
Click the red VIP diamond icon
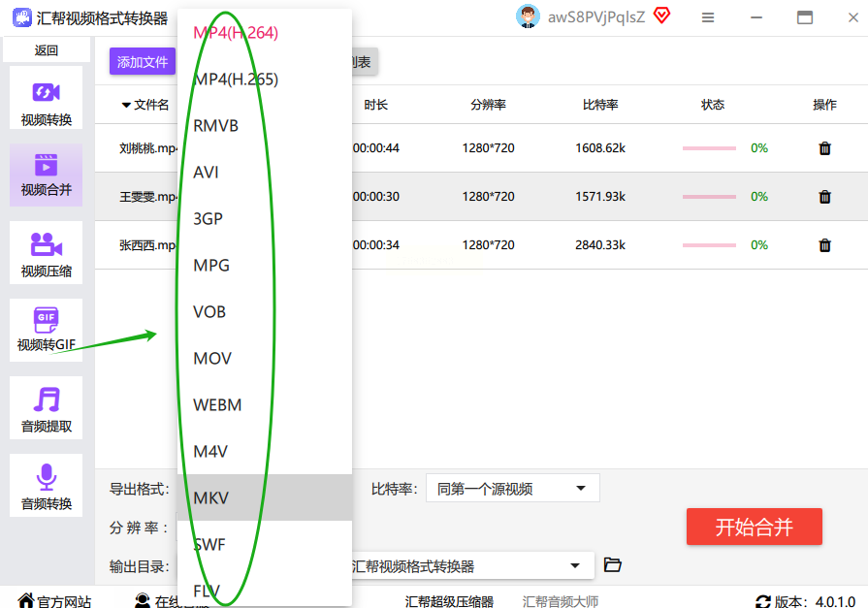pyautogui.click(x=661, y=16)
